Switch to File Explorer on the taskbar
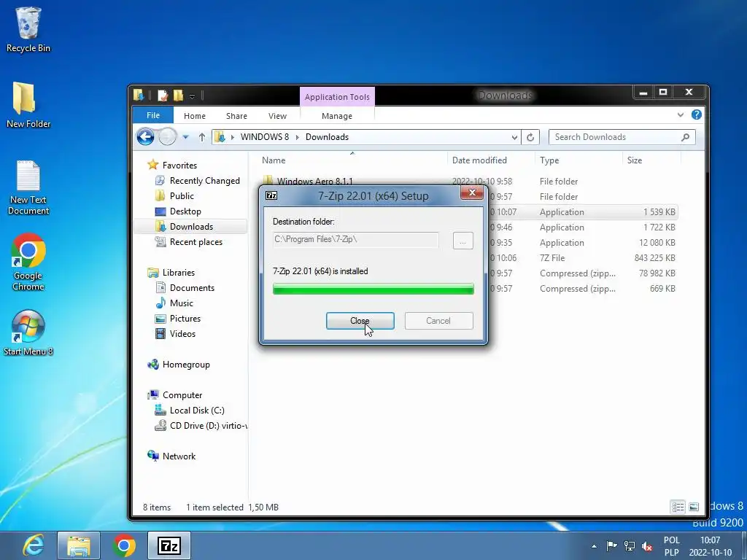Image resolution: width=747 pixels, height=560 pixels. point(79,545)
